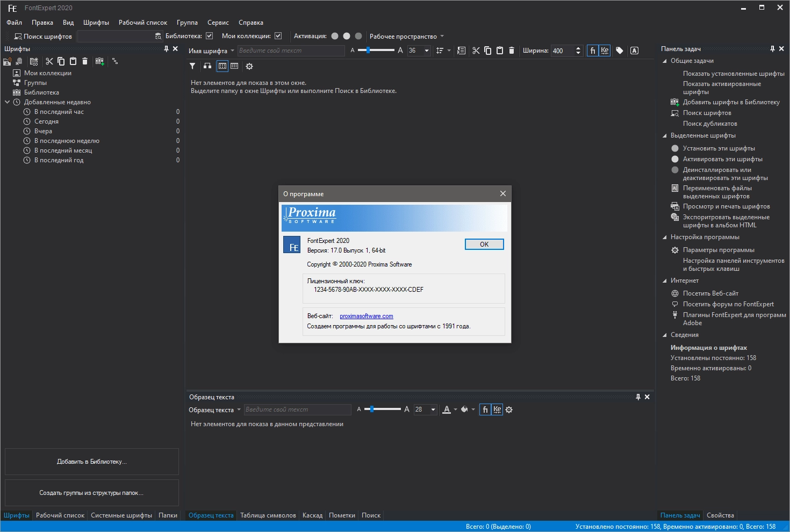Click the paste clipboard icon in preview toolbar

click(499, 51)
